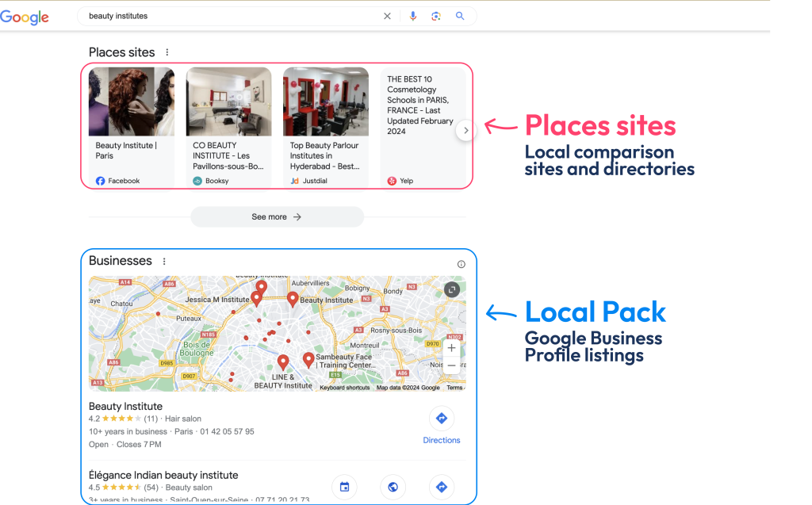The width and height of the screenshot is (812, 505).
Task: Click the "Beauty Institute | Paris" card title
Action: click(x=126, y=151)
